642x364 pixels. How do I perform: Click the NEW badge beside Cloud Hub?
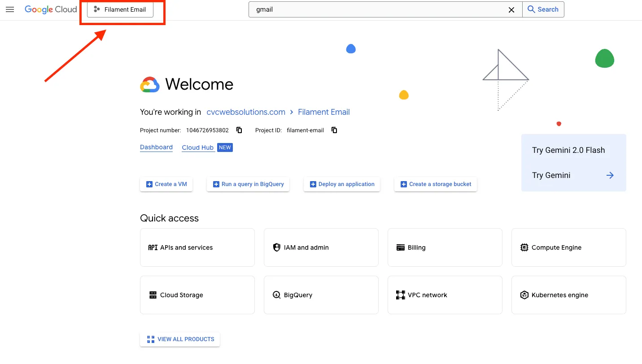pos(225,147)
